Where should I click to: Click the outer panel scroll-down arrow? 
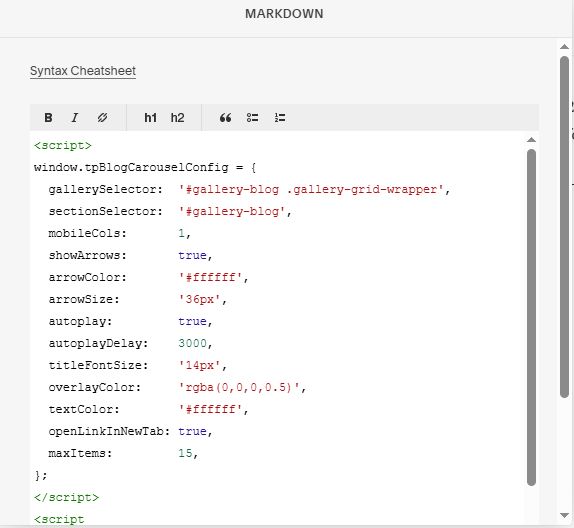click(x=564, y=516)
